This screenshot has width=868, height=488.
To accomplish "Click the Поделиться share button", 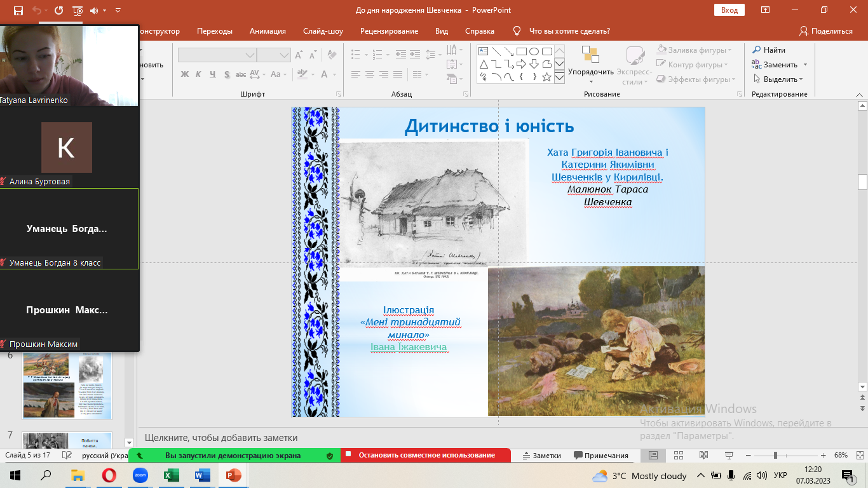I will click(826, 31).
